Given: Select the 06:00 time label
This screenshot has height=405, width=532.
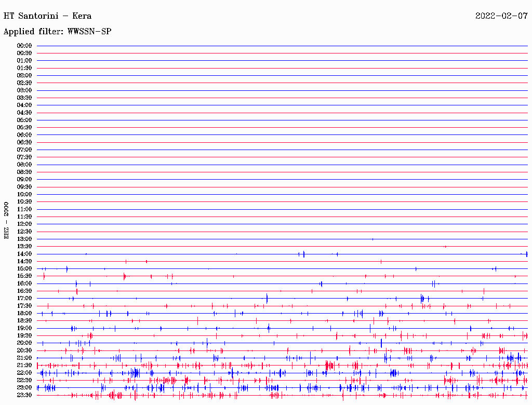Looking at the screenshot, I should (24, 134).
